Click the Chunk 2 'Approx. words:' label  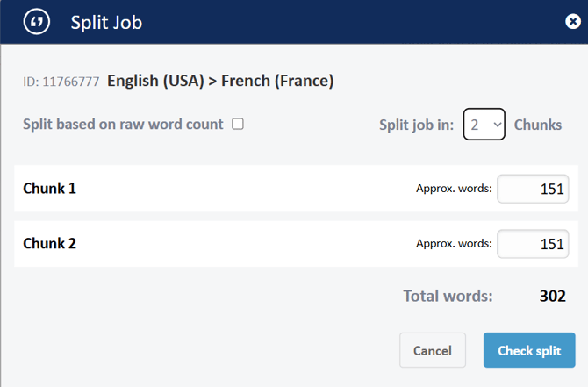coord(453,244)
